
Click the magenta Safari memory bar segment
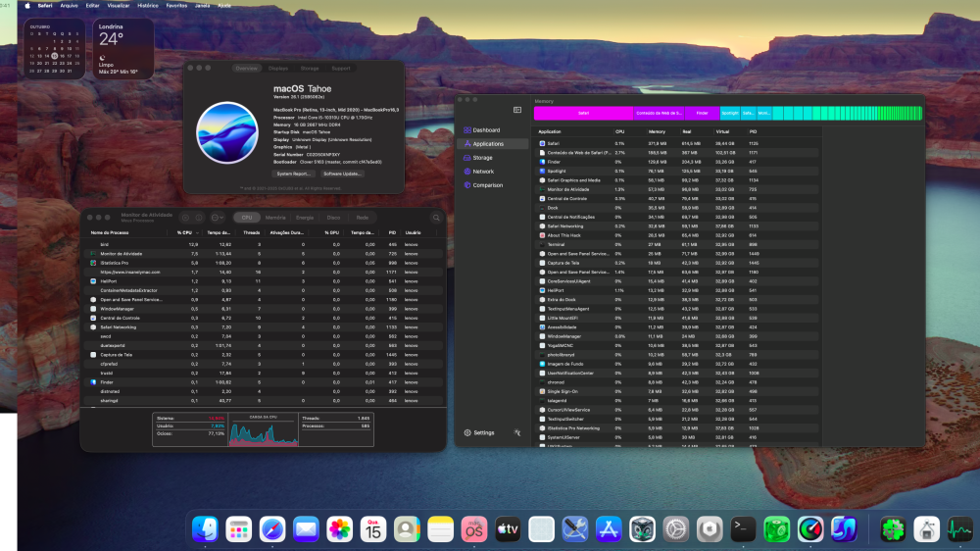(583, 113)
